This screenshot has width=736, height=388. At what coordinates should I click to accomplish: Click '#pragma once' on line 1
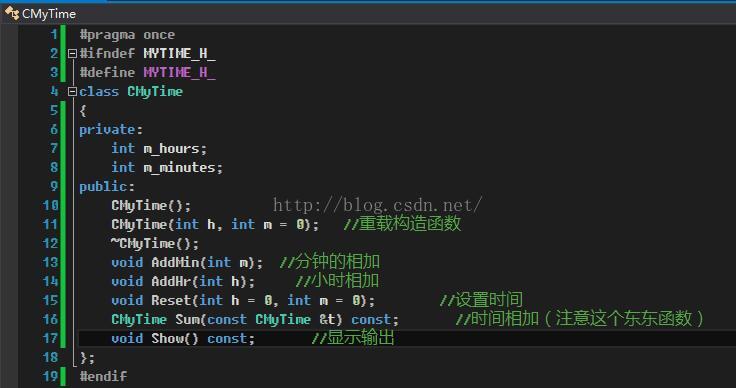coord(127,35)
